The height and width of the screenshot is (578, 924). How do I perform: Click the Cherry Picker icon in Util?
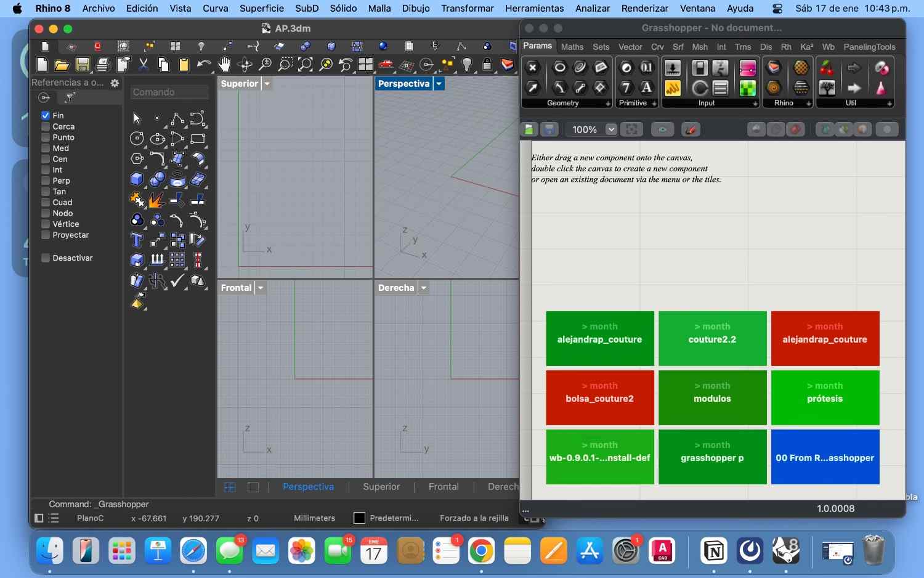click(827, 68)
